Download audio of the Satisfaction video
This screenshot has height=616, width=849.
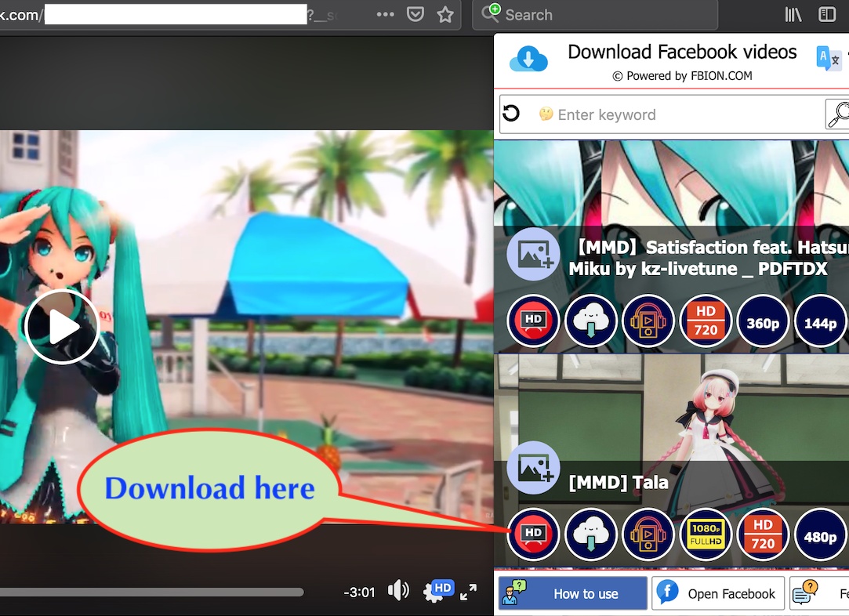coord(648,321)
